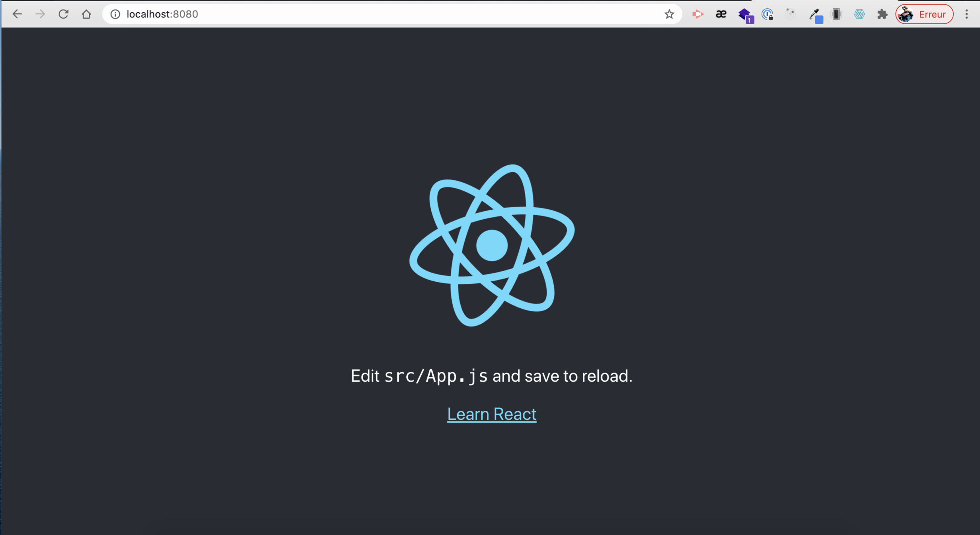Image resolution: width=980 pixels, height=535 pixels.
Task: Click the greyed-out Redux DevTools extension
Action: click(x=791, y=14)
